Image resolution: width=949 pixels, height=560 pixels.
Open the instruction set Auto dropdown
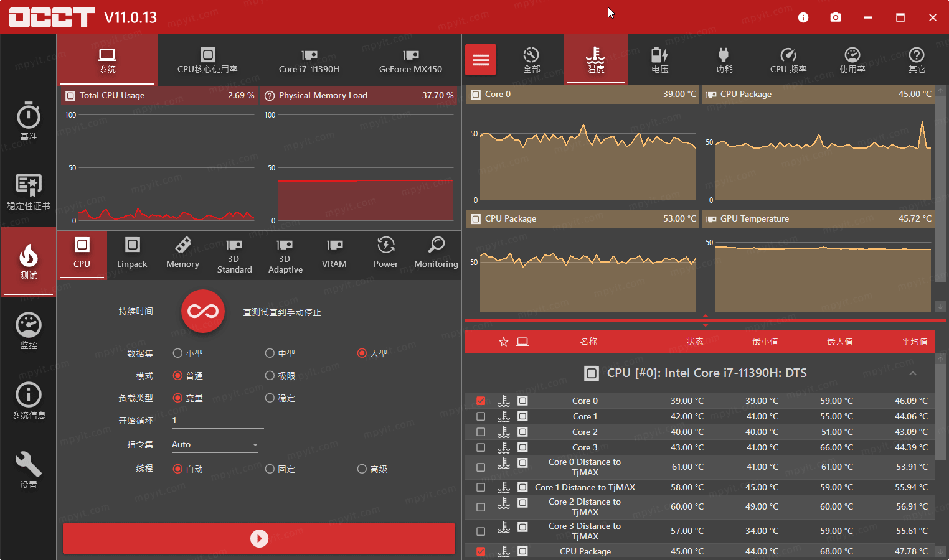coord(215,444)
